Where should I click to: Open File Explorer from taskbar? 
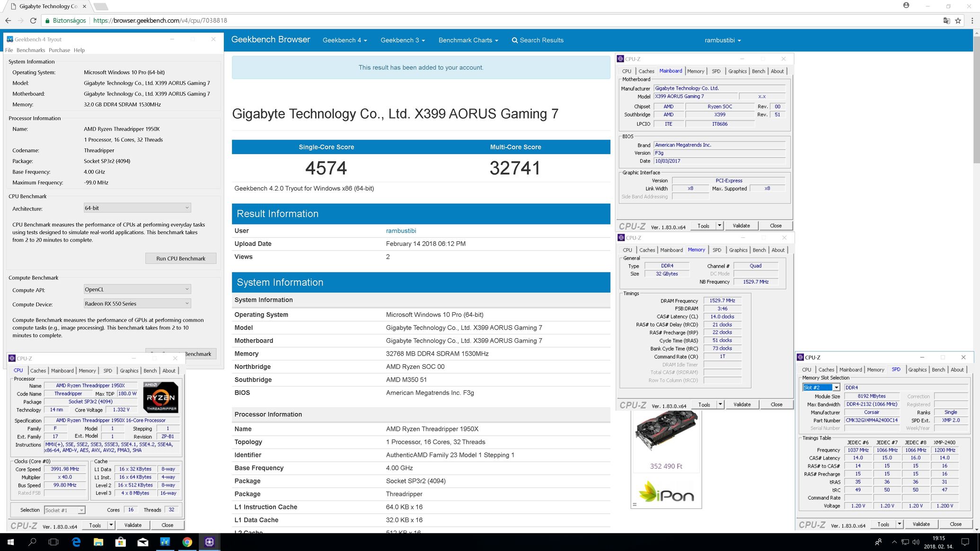tap(98, 542)
